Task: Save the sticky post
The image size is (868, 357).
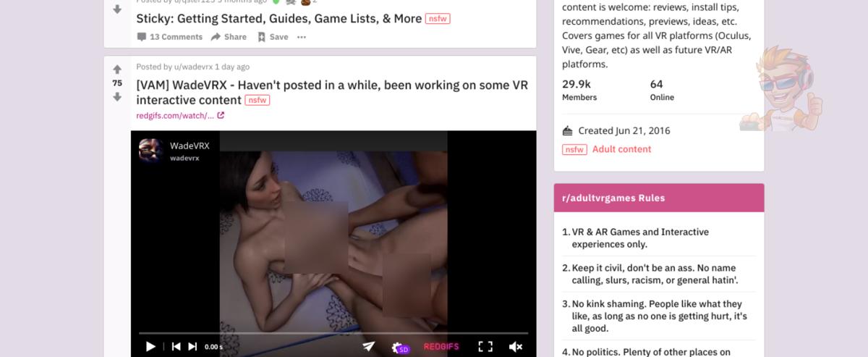Action: pos(272,37)
